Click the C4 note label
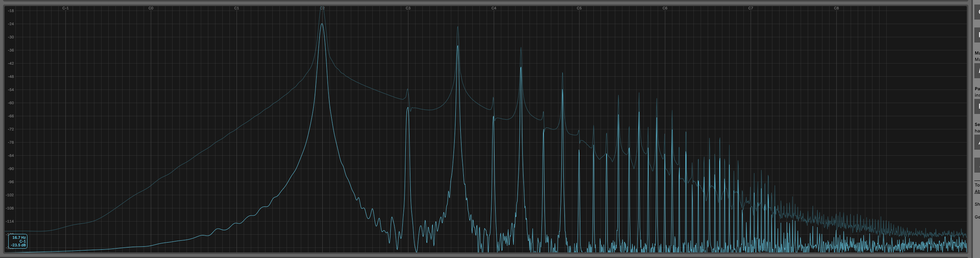 494,8
